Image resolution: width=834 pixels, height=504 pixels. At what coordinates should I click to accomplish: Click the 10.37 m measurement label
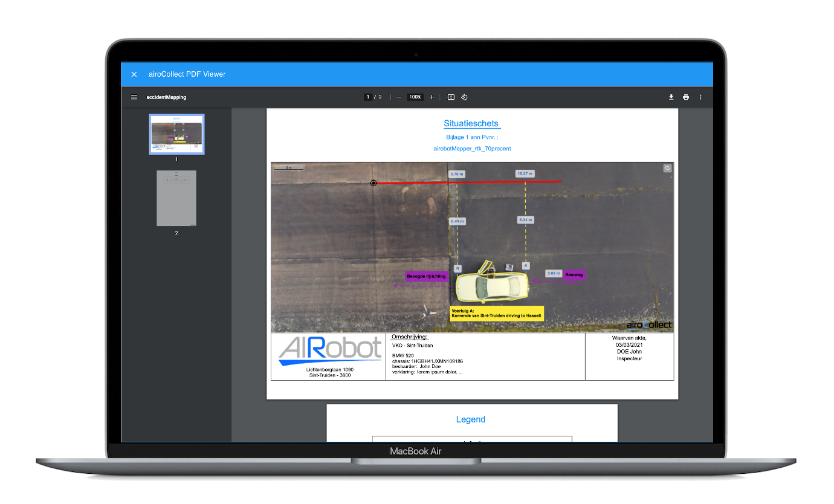tap(525, 173)
